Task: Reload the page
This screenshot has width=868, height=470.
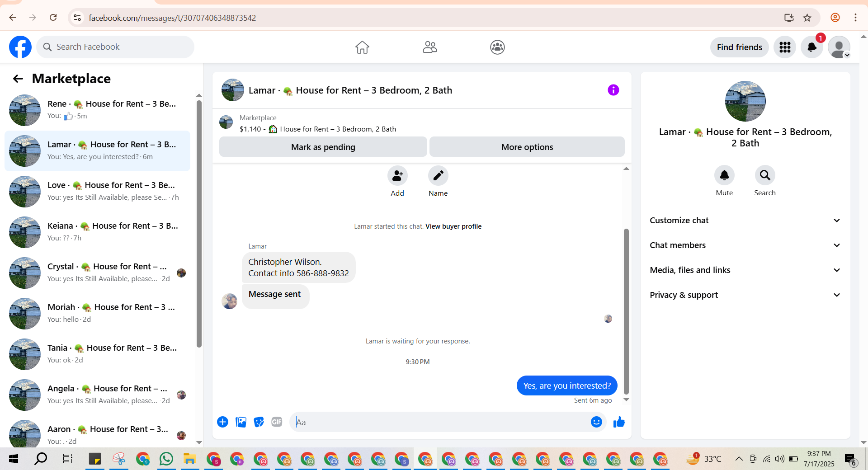Action: [53, 18]
